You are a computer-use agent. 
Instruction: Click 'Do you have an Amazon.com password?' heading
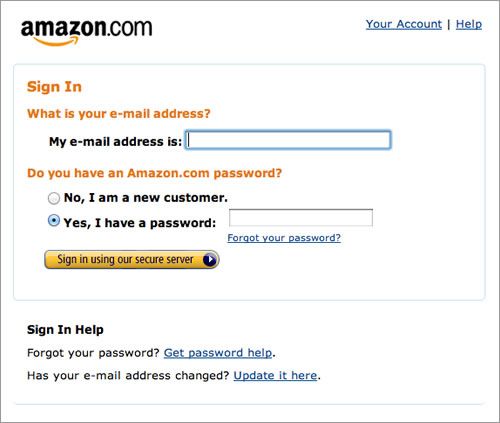[x=154, y=173]
